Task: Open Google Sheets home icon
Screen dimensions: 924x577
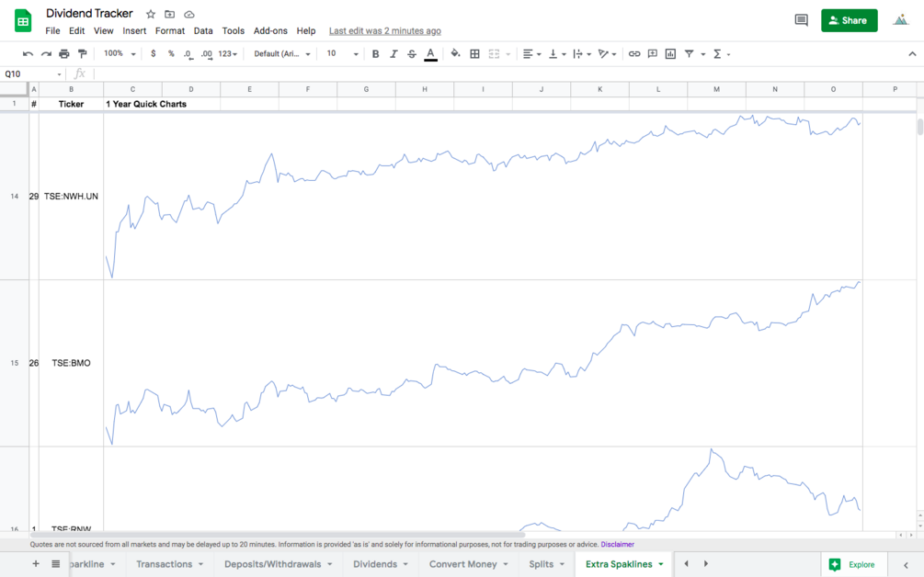Action: [x=23, y=20]
